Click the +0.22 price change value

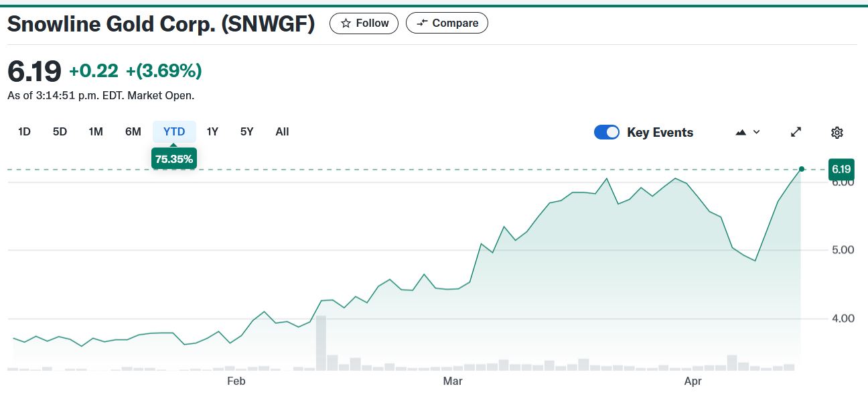pyautogui.click(x=94, y=70)
